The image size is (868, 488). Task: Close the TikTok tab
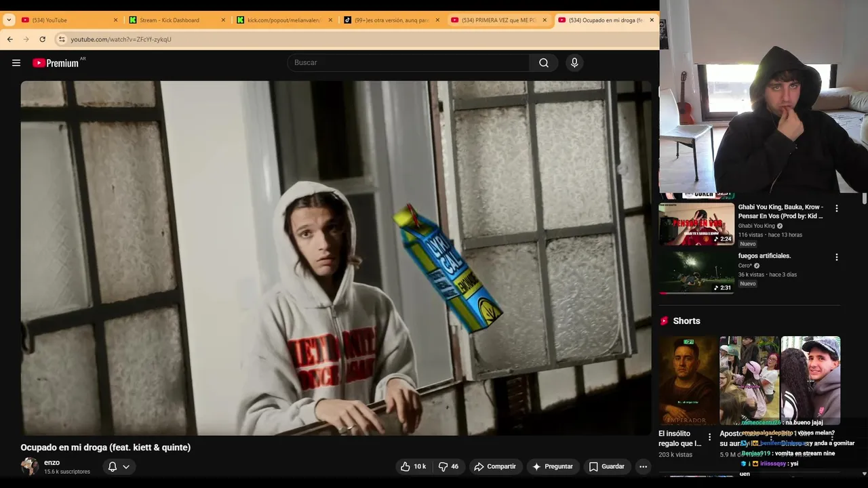click(437, 20)
